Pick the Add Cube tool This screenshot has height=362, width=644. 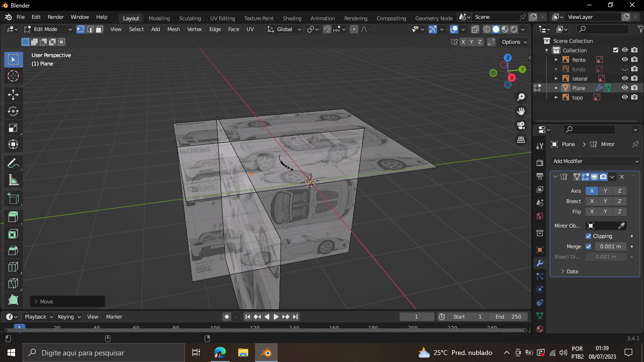point(13,199)
